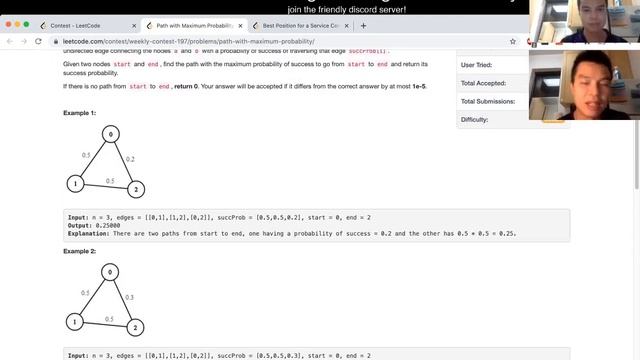The image size is (640, 360).
Task: Click the Example 1 'Explanation:' line
Action: (x=292, y=233)
